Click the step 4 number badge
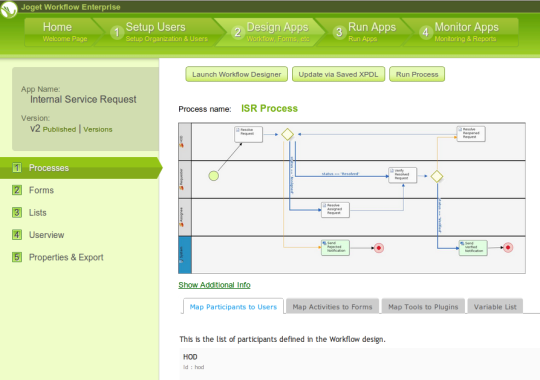This screenshot has width=540, height=380. tap(425, 32)
